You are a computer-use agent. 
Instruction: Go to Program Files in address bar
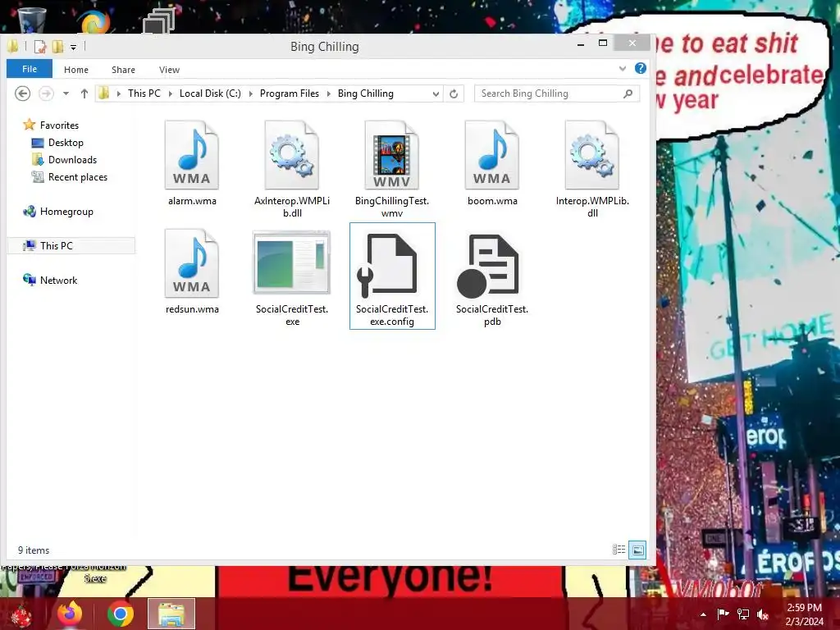(290, 94)
